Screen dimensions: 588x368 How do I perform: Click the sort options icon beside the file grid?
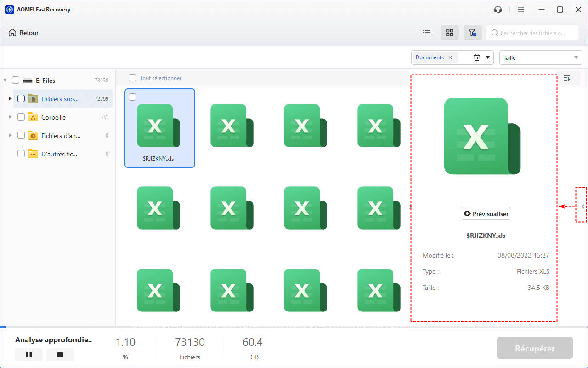click(x=567, y=78)
